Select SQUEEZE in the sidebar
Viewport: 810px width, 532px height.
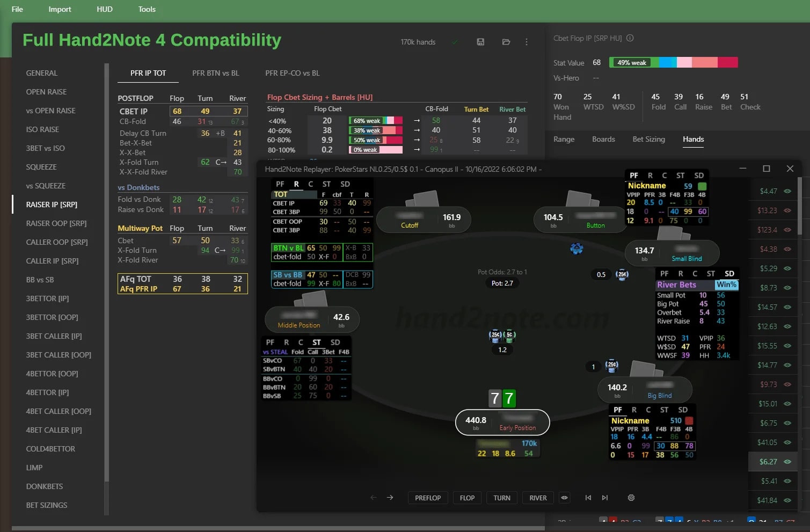pos(41,167)
